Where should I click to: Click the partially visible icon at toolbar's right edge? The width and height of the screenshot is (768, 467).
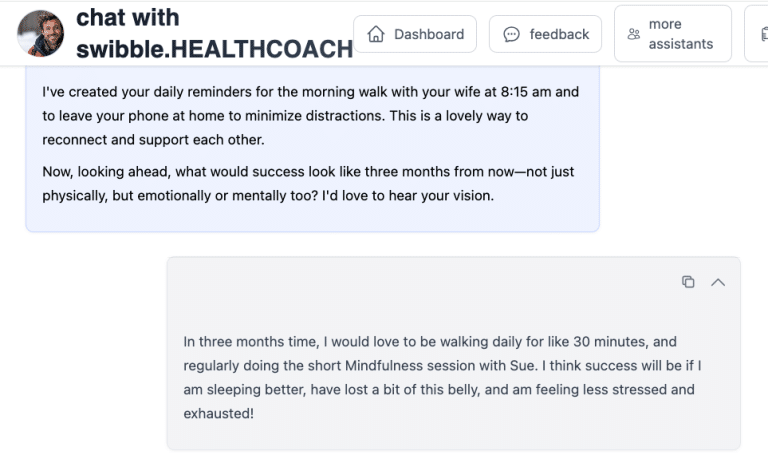coord(762,34)
